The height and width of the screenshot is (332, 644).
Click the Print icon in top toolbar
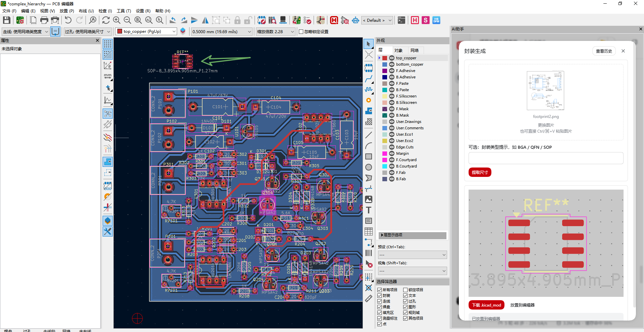44,20
